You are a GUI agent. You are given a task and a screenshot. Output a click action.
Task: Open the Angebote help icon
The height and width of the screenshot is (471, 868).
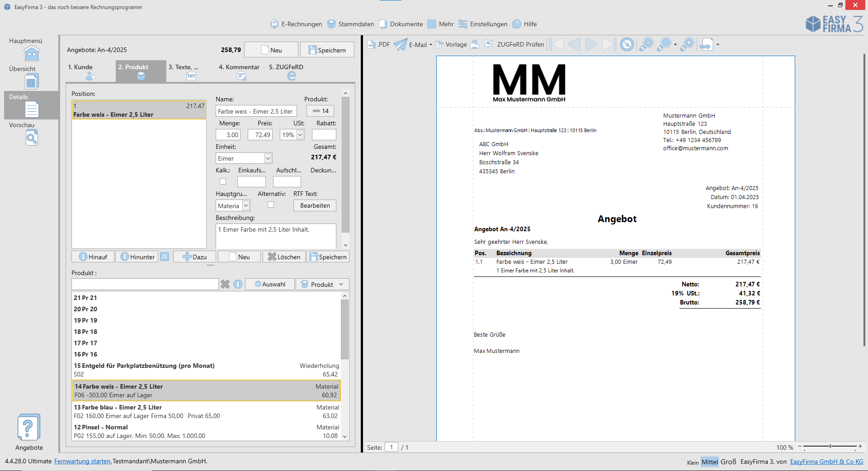pyautogui.click(x=28, y=427)
